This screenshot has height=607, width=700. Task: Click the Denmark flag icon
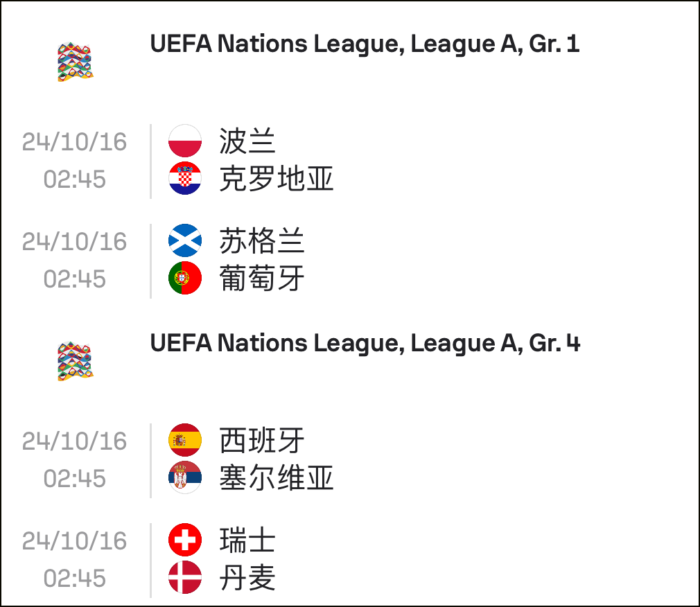[185, 577]
